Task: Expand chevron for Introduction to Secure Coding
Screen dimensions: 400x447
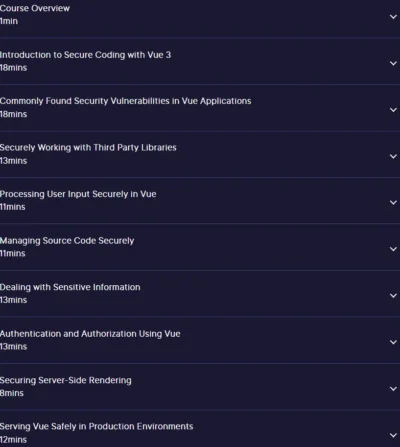Action: (x=393, y=63)
